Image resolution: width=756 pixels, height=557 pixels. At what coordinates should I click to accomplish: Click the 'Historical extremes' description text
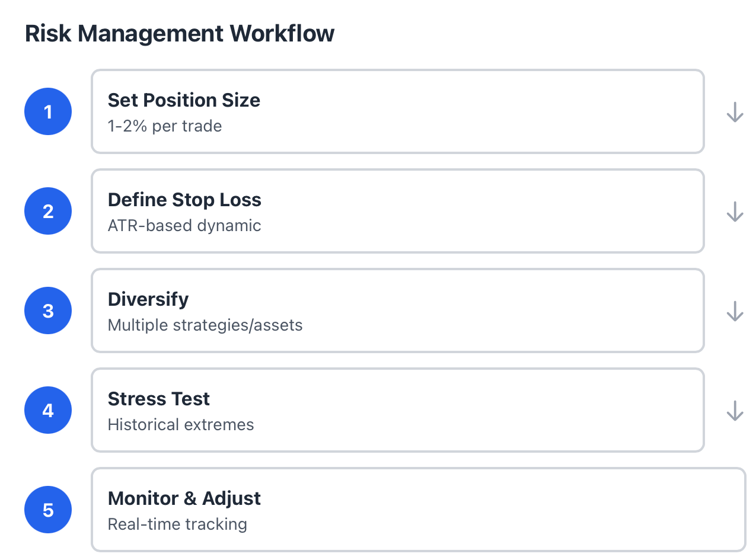(181, 425)
